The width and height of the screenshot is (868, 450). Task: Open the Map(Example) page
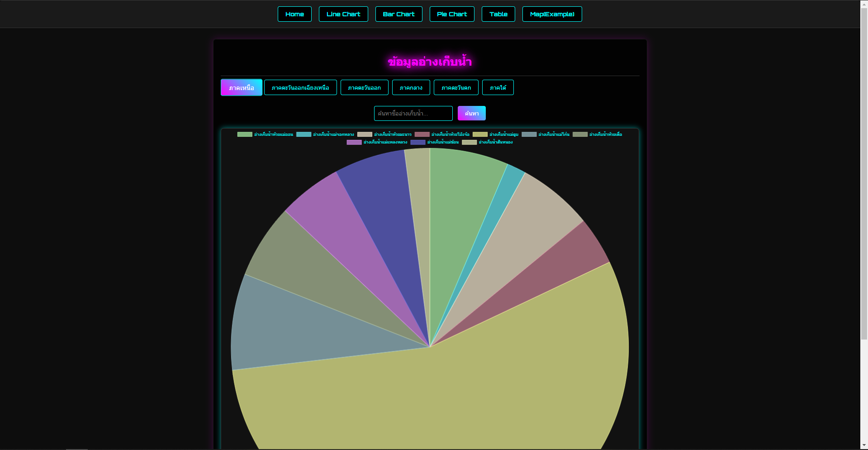tap(552, 14)
